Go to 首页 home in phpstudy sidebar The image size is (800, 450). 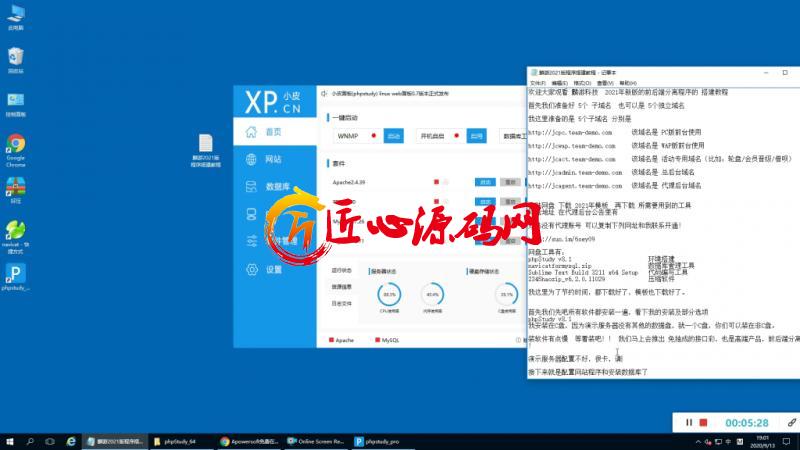274,132
